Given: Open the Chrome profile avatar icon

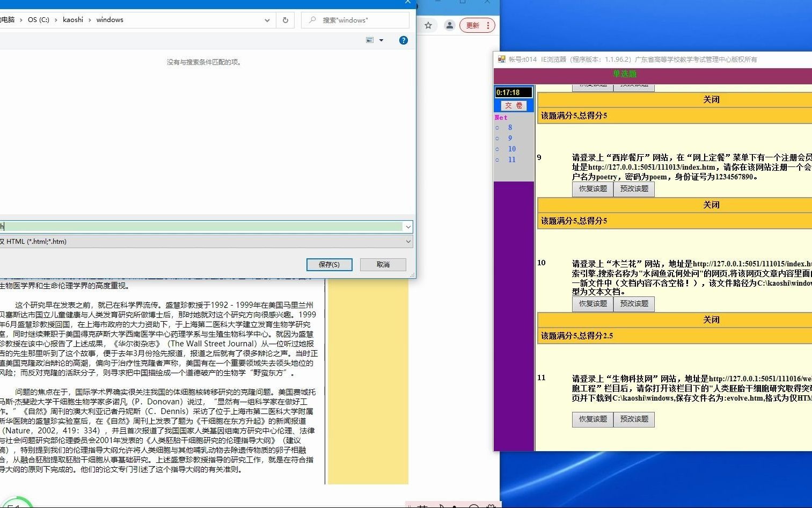Looking at the screenshot, I should (450, 25).
